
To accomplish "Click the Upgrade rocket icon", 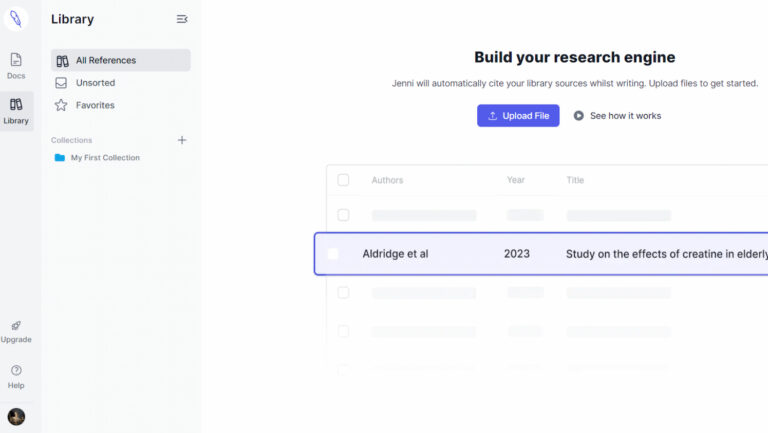I will pos(16,326).
